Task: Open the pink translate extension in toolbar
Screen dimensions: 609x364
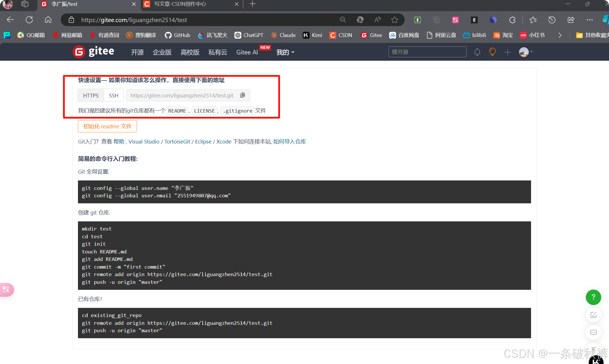Action: (455, 20)
